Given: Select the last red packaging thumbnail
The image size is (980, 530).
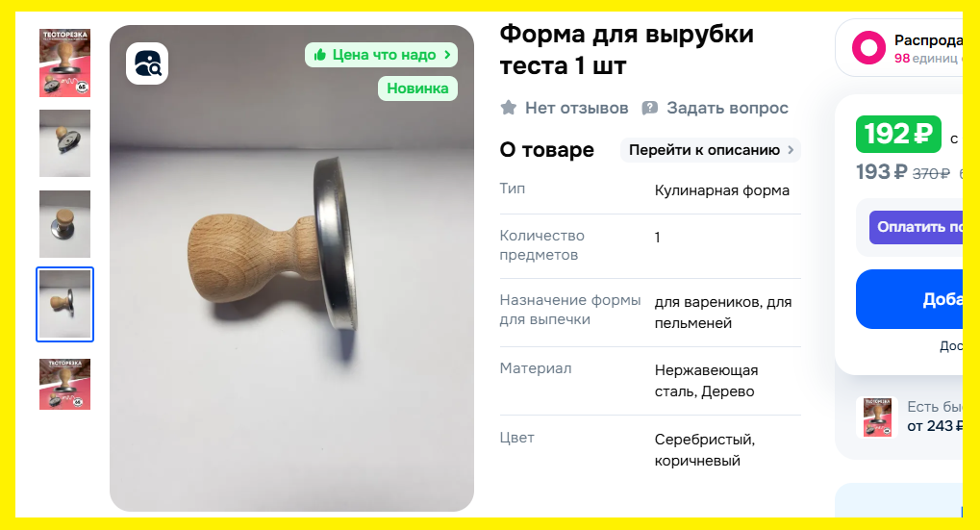Looking at the screenshot, I should 65,385.
